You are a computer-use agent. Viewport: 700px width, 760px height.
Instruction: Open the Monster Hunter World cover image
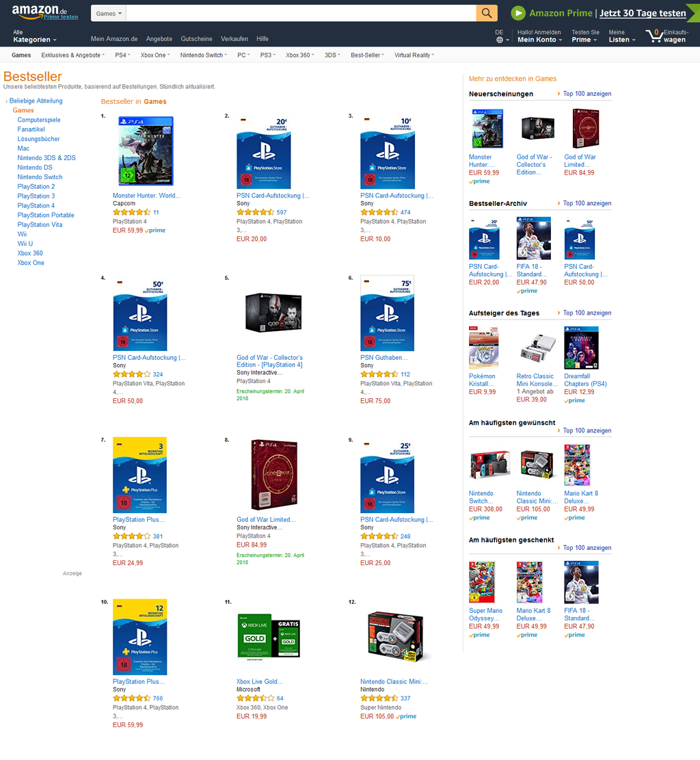(x=146, y=150)
